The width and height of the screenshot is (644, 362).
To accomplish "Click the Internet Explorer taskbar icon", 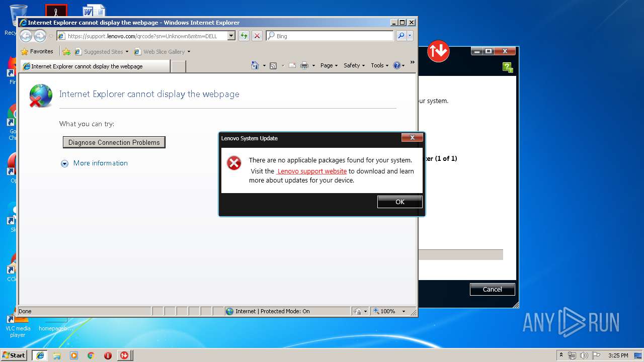I will point(40,355).
